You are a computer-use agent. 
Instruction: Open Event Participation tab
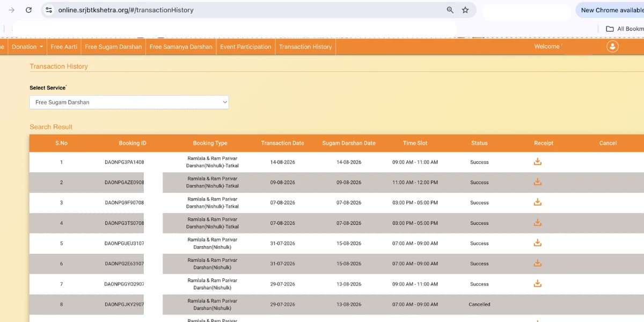point(246,47)
